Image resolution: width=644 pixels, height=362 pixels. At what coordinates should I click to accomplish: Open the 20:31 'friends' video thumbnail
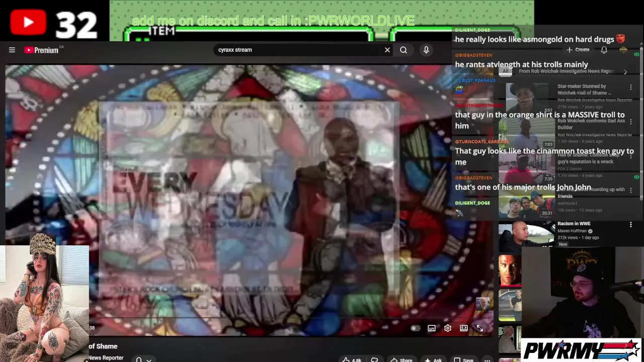(527, 204)
